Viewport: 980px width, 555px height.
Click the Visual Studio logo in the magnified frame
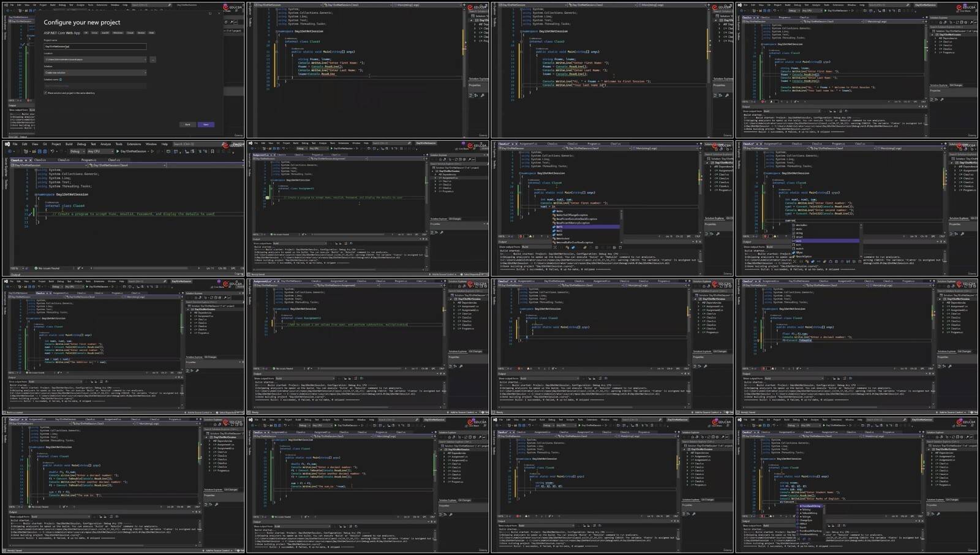7,145
